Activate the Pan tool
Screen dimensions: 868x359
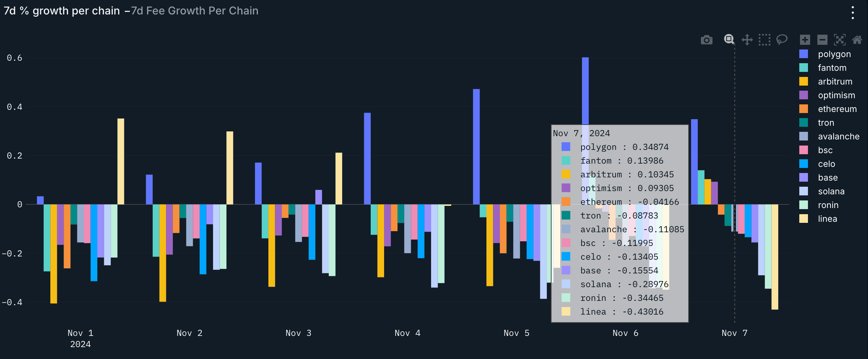click(x=747, y=40)
